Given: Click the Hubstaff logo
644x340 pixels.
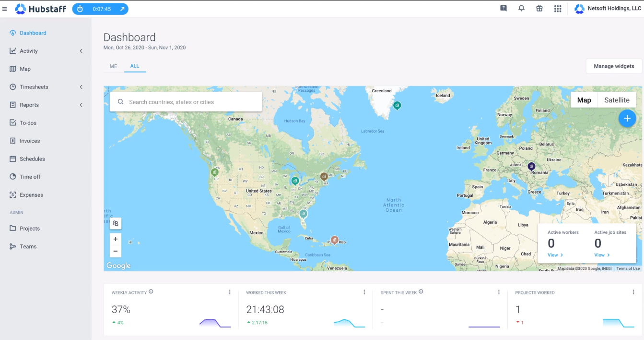Looking at the screenshot, I should 41,9.
